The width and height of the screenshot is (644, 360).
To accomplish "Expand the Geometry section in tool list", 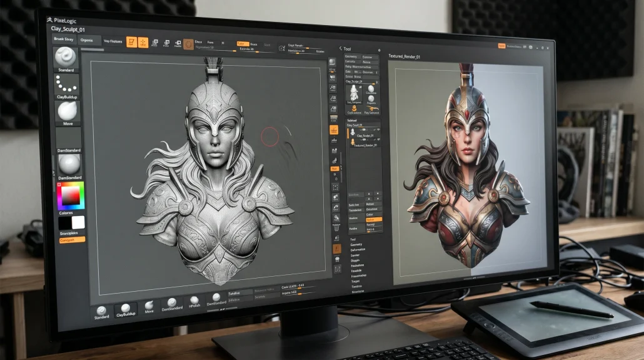I will click(x=356, y=244).
